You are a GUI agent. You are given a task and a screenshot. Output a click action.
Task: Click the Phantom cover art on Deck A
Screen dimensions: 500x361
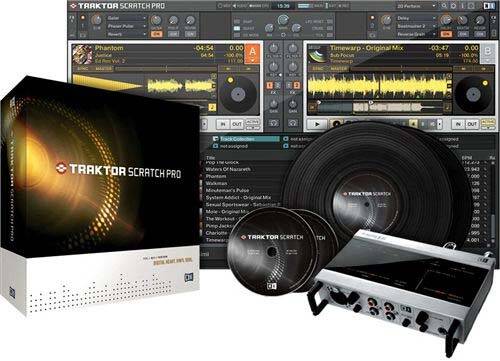pyautogui.click(x=82, y=54)
